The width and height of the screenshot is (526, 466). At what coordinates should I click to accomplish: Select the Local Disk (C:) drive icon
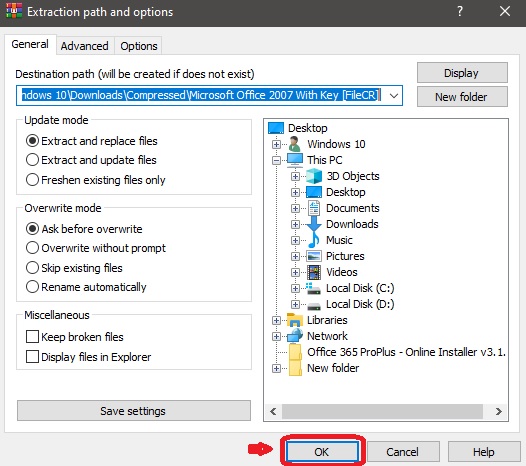coord(313,288)
